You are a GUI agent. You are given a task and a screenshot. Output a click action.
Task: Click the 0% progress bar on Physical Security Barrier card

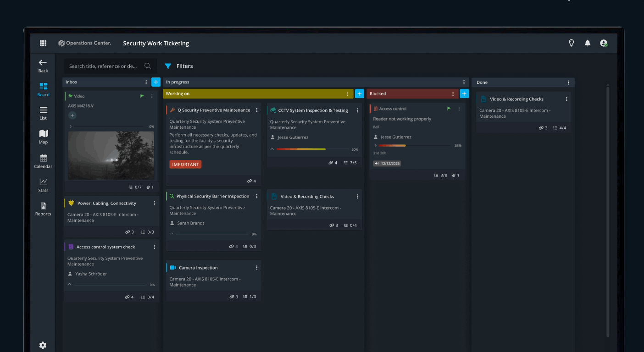pos(212,234)
